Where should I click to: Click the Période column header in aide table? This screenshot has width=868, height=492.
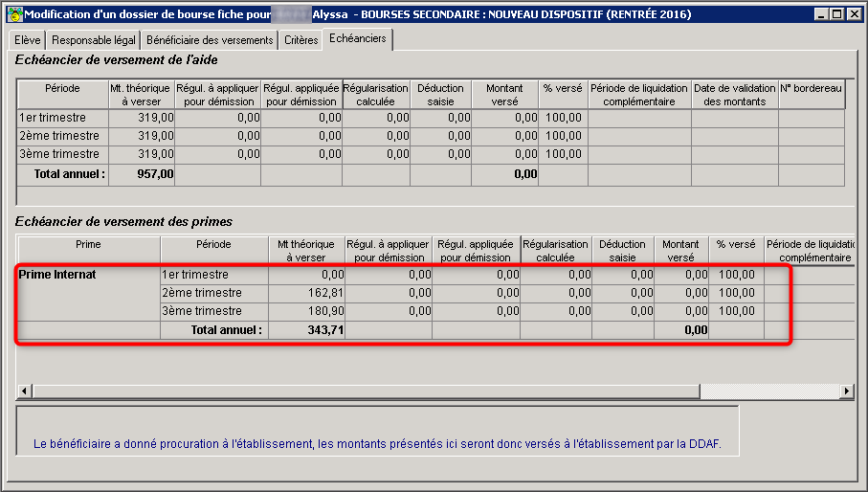[63, 95]
